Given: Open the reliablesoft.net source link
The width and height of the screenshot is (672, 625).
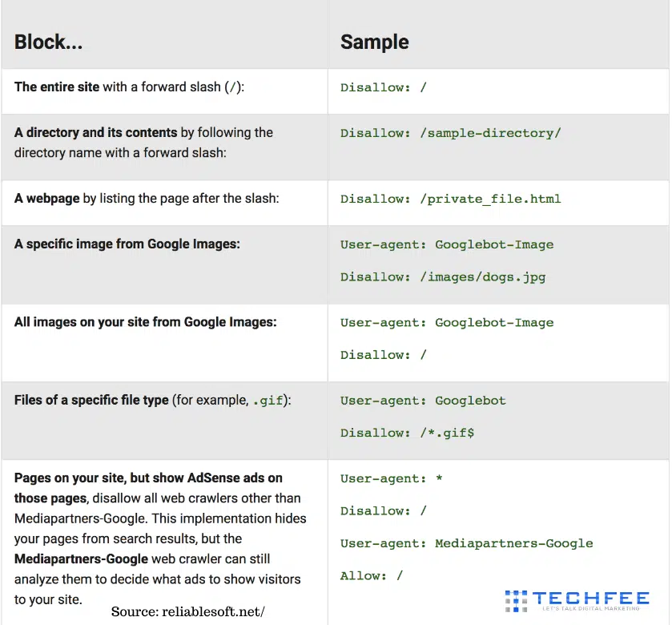Looking at the screenshot, I should click(187, 611).
